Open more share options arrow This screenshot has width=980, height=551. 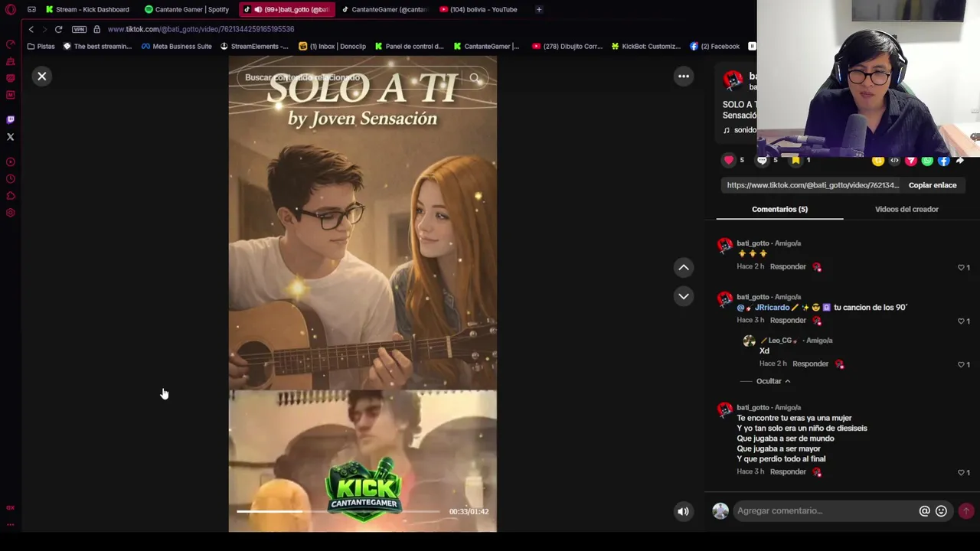pos(960,161)
